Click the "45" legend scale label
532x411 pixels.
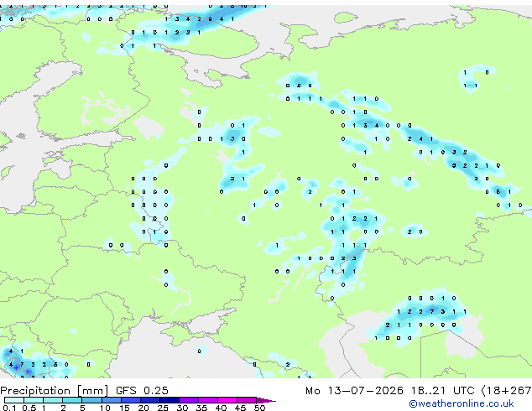[240, 408]
